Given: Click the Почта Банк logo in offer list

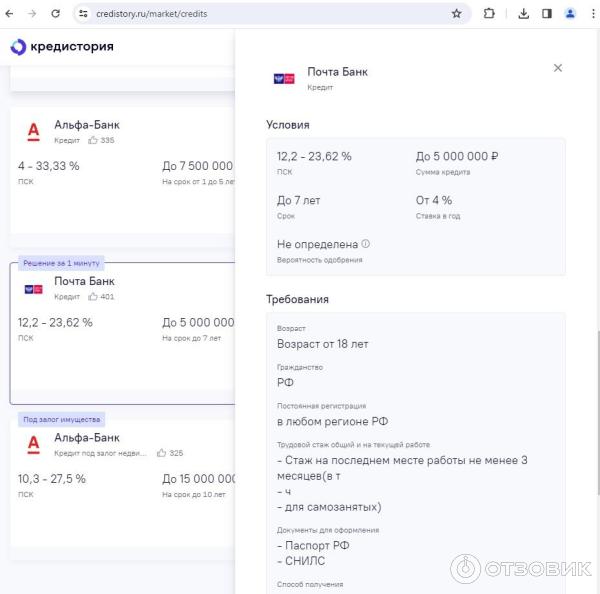Looking at the screenshot, I should coord(34,289).
